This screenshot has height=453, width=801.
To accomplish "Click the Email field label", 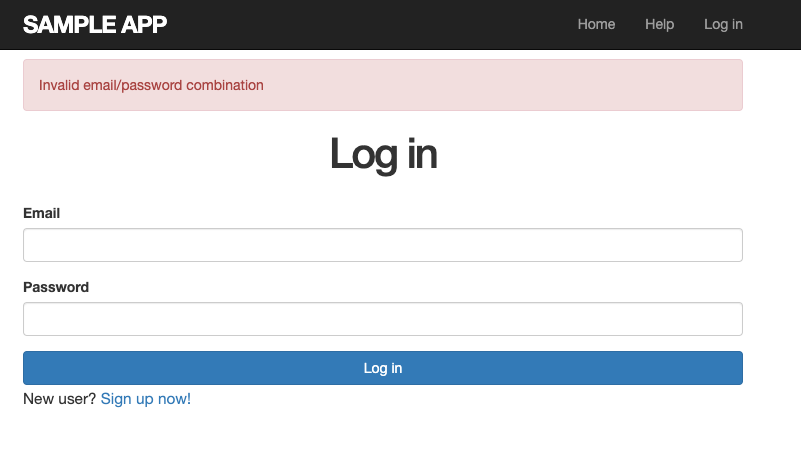I will (x=42, y=213).
